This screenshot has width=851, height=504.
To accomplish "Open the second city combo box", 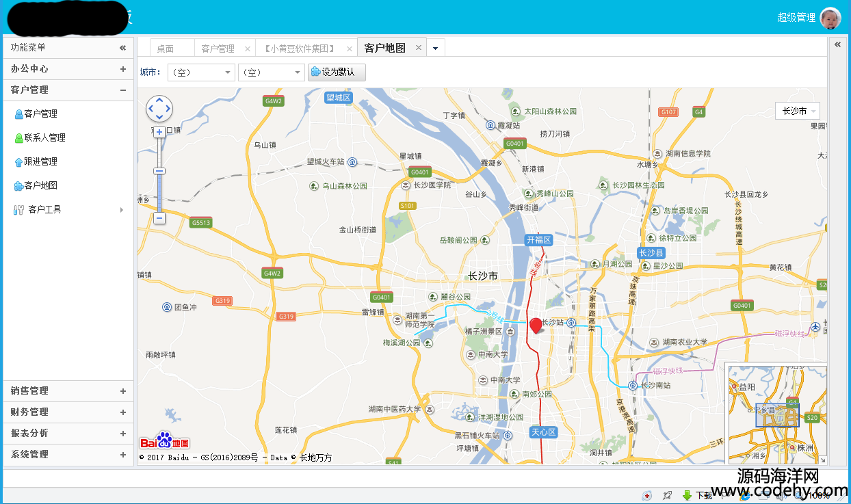I will [x=272, y=72].
